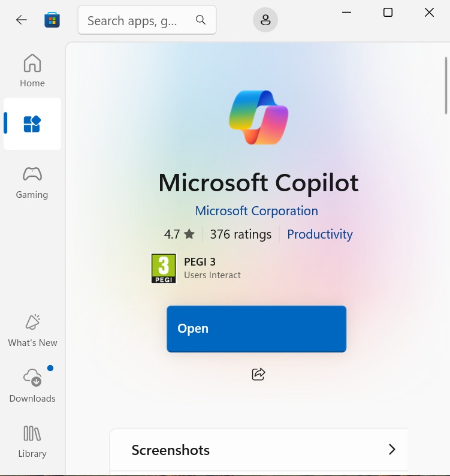Expand Screenshots with the chevron arrow
Image resolution: width=450 pixels, height=476 pixels.
tap(392, 449)
